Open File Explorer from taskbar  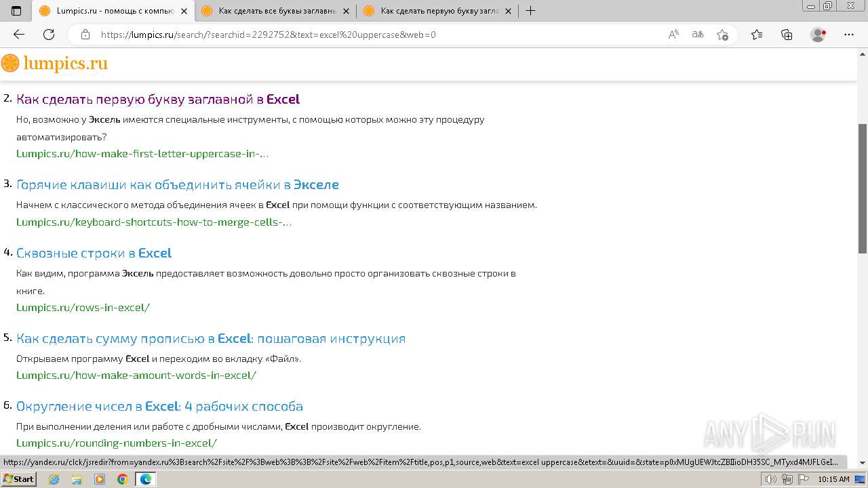[77, 479]
